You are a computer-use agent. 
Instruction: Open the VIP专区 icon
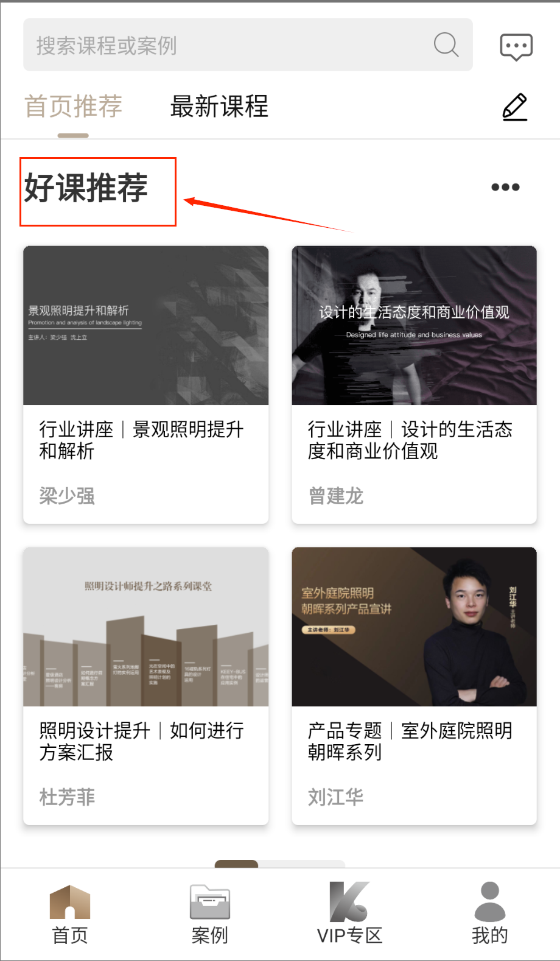(x=349, y=902)
